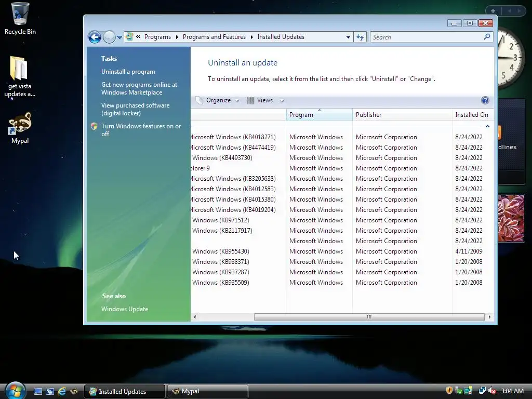Launch Internet Explorer from Quick Launch

pos(62,391)
